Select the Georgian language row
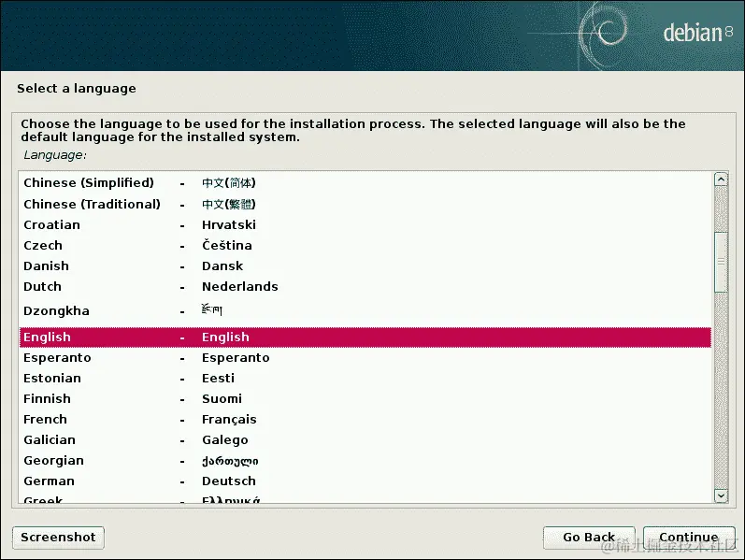Image resolution: width=745 pixels, height=560 pixels. [365, 460]
